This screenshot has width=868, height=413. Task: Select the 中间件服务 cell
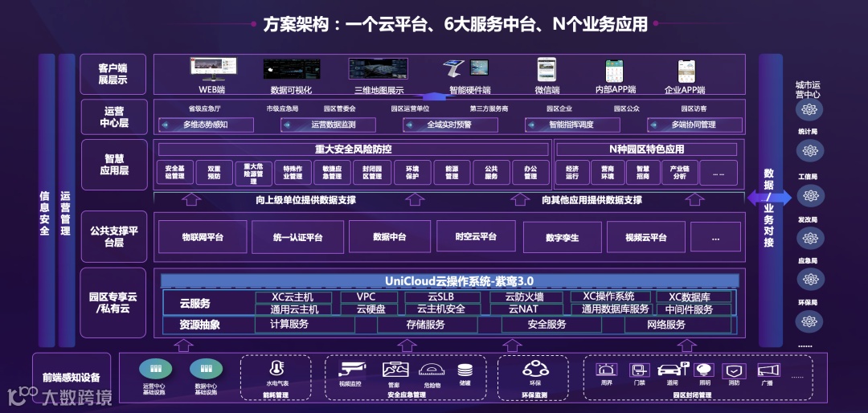[x=693, y=309]
